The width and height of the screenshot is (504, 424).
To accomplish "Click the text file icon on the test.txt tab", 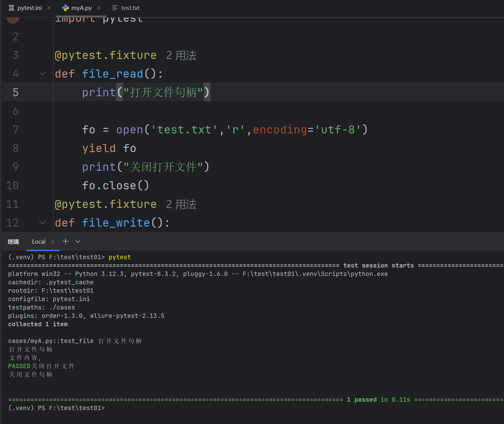I will pyautogui.click(x=115, y=8).
